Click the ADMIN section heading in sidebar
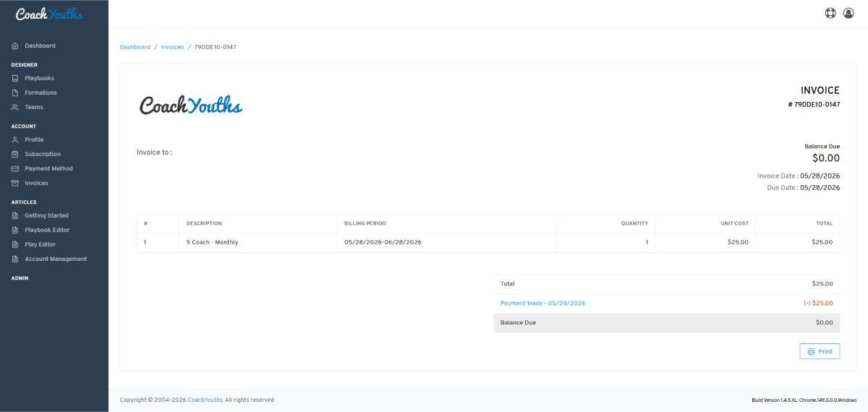The width and height of the screenshot is (868, 412). 20,278
